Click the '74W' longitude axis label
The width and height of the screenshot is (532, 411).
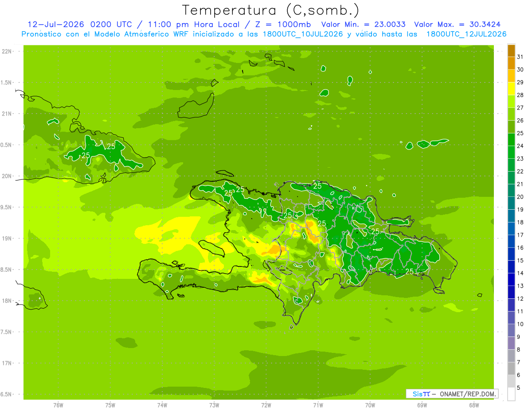162,405
